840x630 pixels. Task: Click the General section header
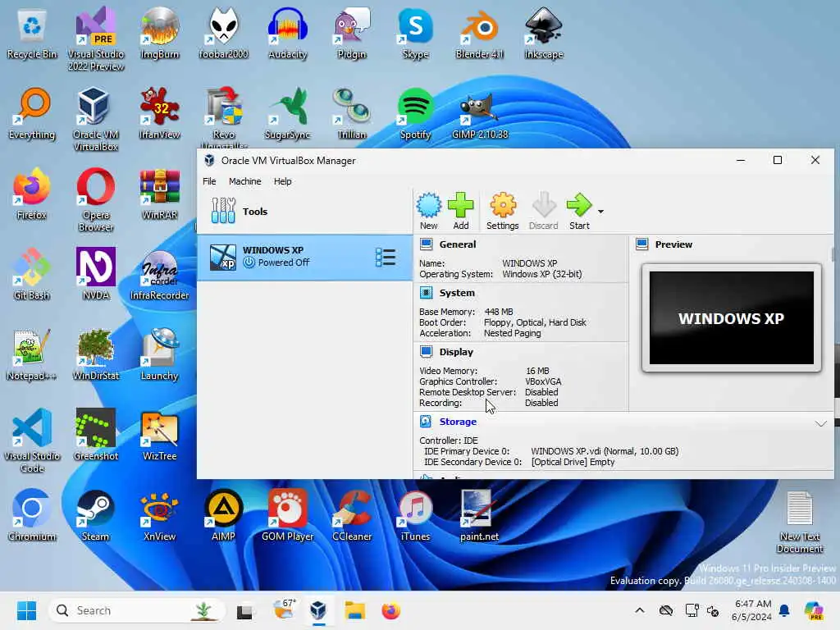click(x=458, y=244)
